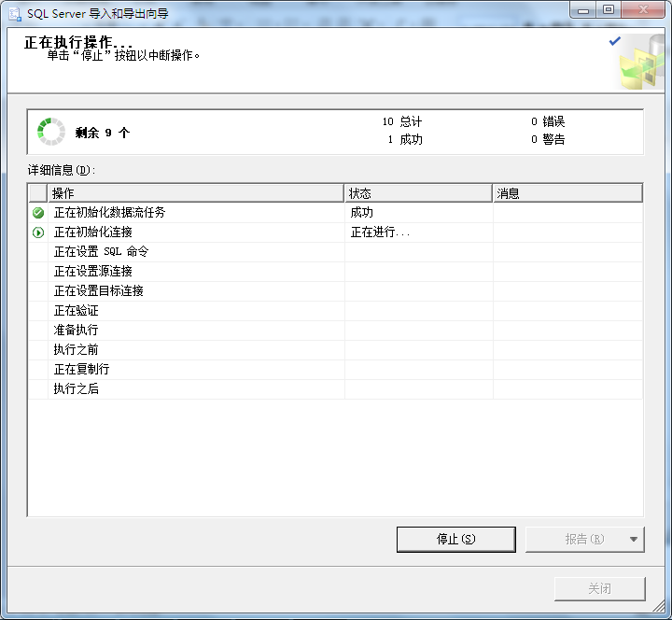This screenshot has width=672, height=620.
Task: Click the 1 成功 success count
Action: pyautogui.click(x=405, y=139)
